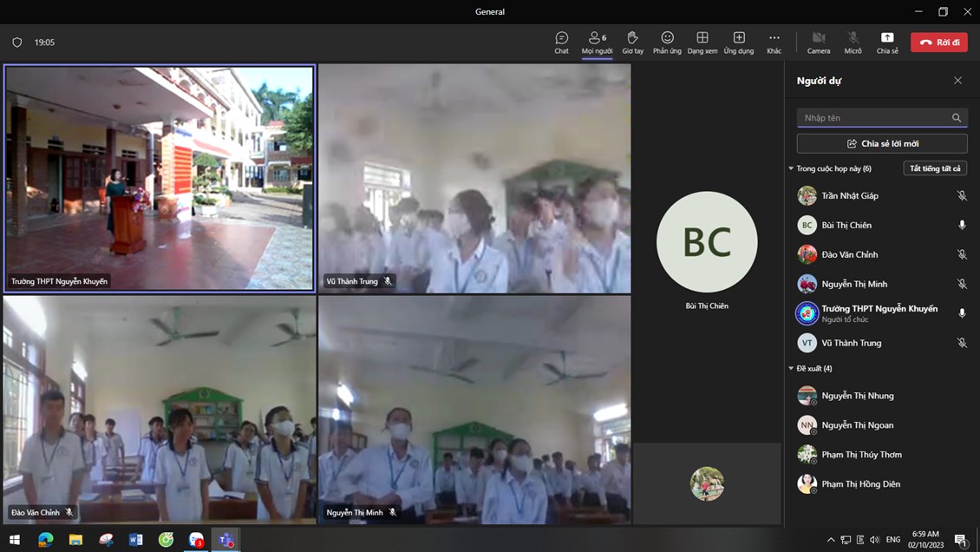Close the Người dự participants panel
The width and height of the screenshot is (980, 552).
pyautogui.click(x=957, y=81)
